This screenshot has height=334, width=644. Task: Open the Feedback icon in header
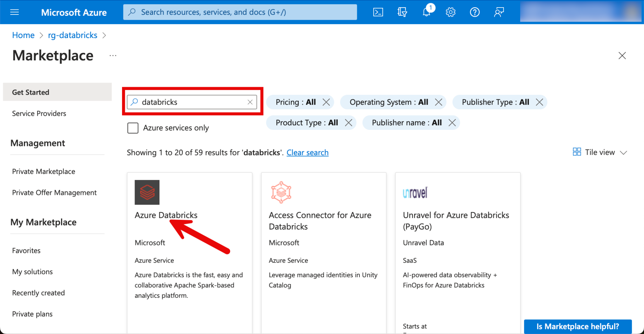pyautogui.click(x=499, y=12)
